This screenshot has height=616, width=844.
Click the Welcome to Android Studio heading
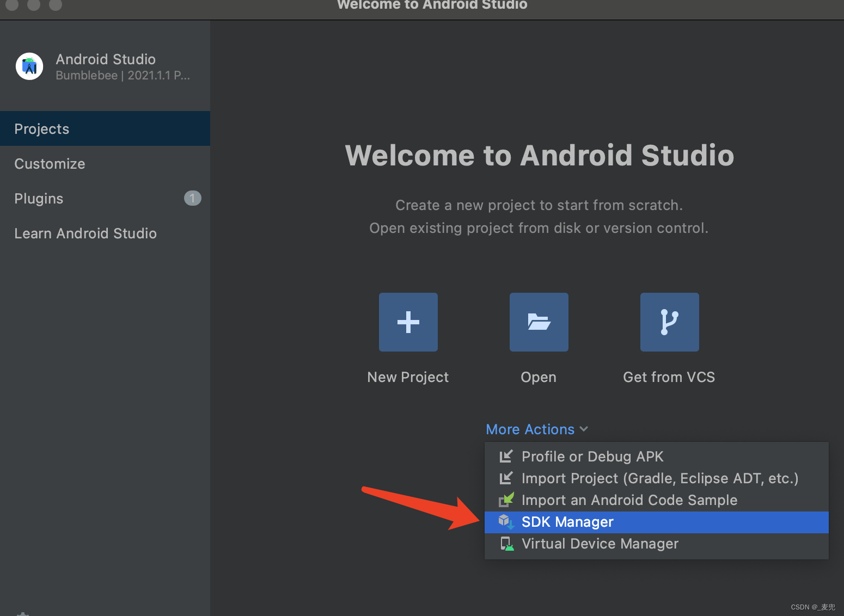540,156
